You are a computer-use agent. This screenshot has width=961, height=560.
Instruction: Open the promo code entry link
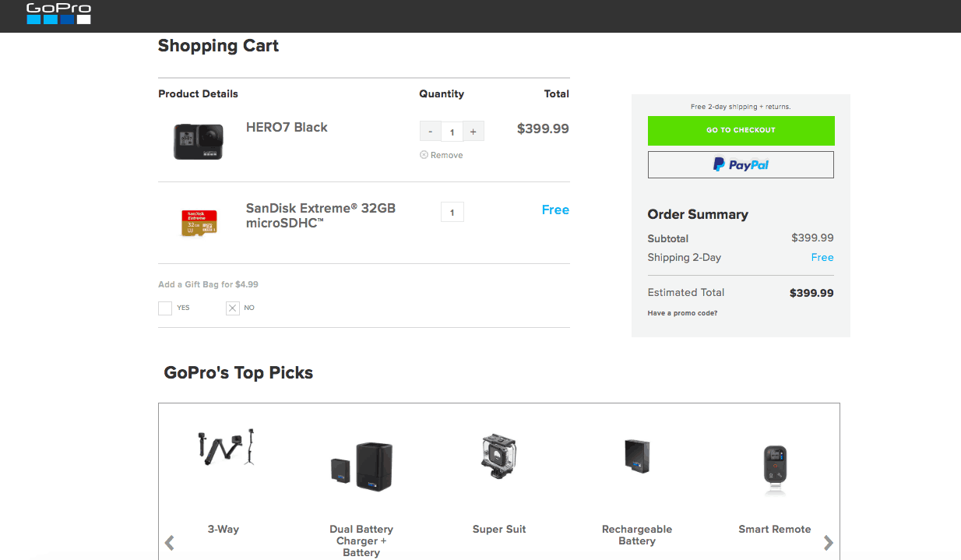pos(682,313)
